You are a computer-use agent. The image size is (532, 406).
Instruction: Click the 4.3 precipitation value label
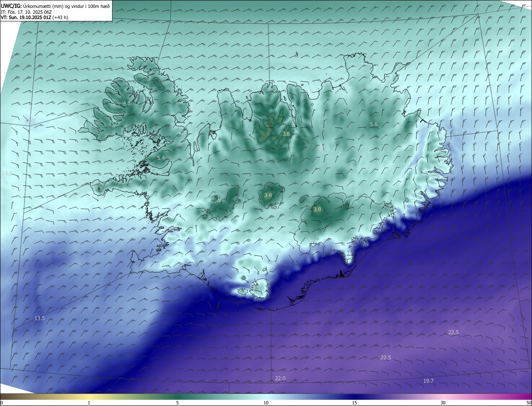(215, 198)
